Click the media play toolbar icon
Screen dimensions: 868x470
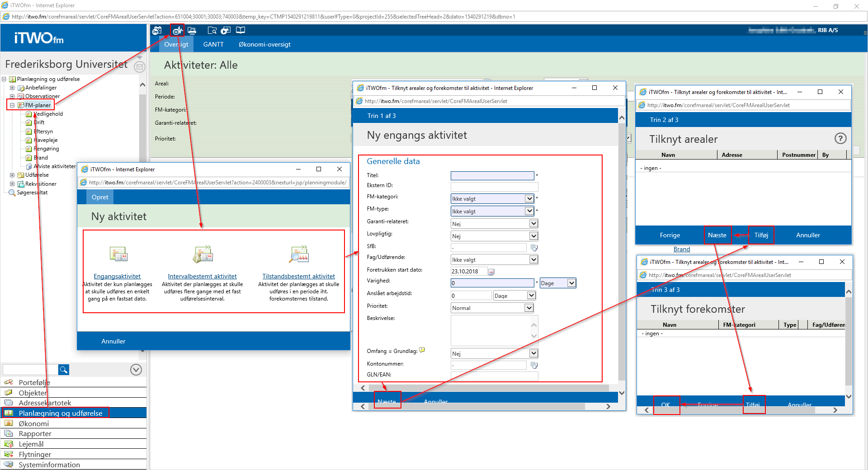[226, 30]
